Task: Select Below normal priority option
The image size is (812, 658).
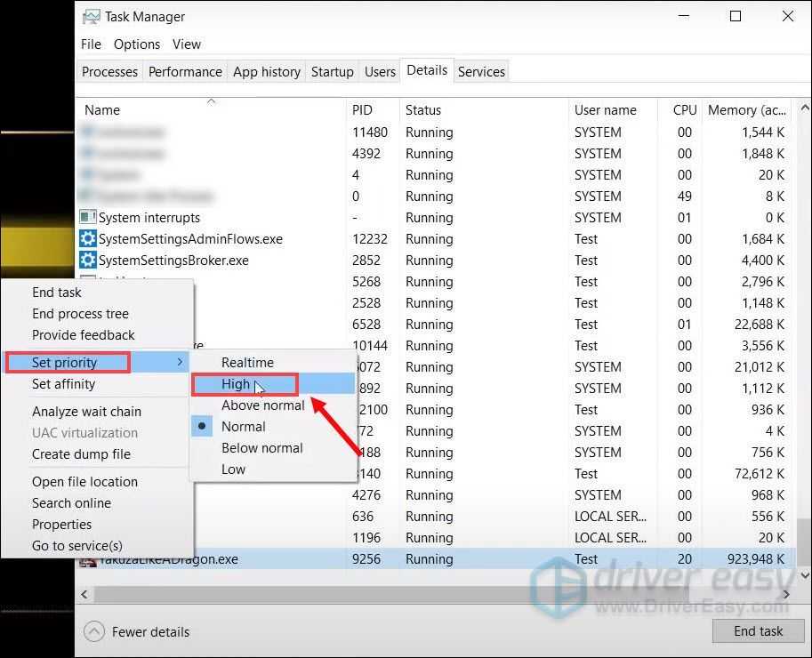Action: 261,448
